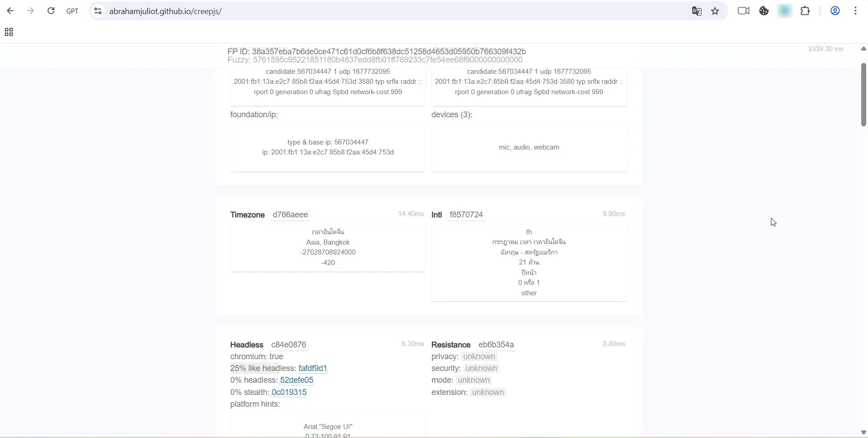Click the ip: 2001:fb1 address line
Image resolution: width=868 pixels, height=438 pixels.
coord(328,152)
